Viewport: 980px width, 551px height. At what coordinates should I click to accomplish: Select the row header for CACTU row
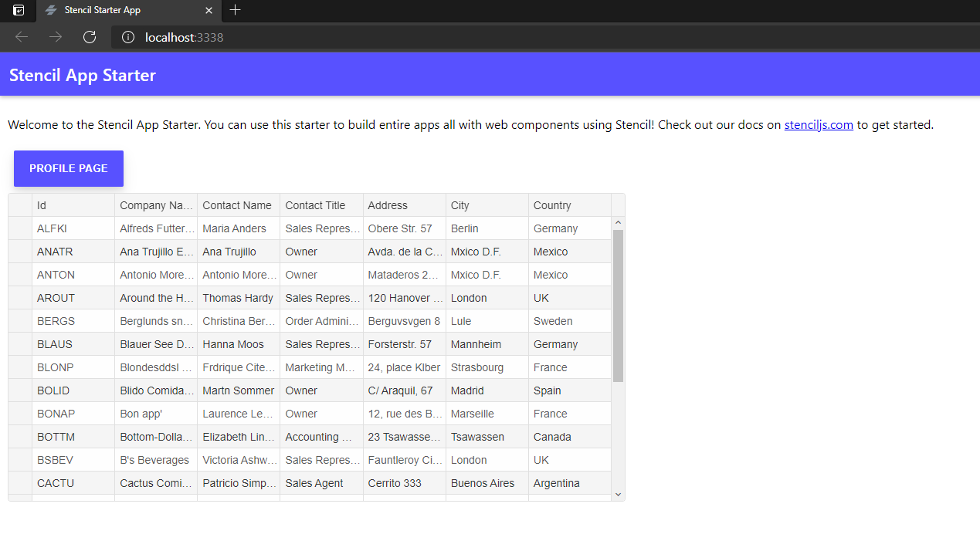[20, 483]
